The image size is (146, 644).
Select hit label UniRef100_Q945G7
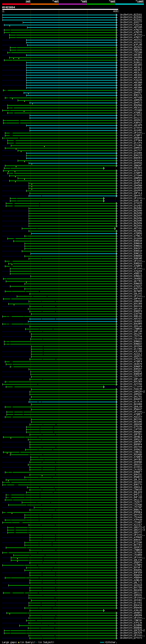click(x=131, y=93)
